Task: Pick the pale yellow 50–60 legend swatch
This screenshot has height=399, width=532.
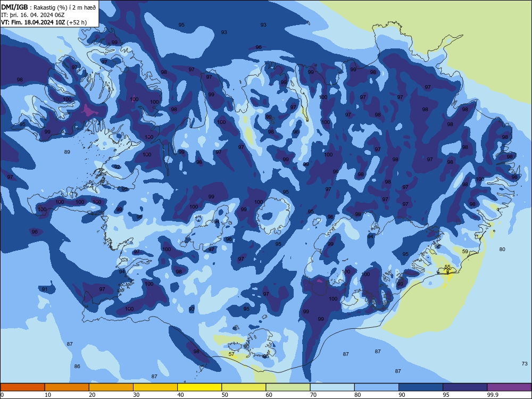Action: click(244, 387)
